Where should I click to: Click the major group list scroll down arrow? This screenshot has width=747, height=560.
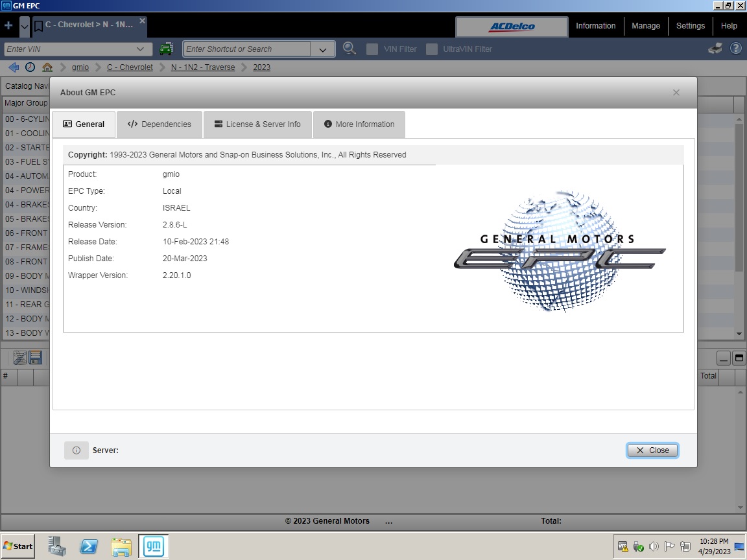click(x=739, y=334)
